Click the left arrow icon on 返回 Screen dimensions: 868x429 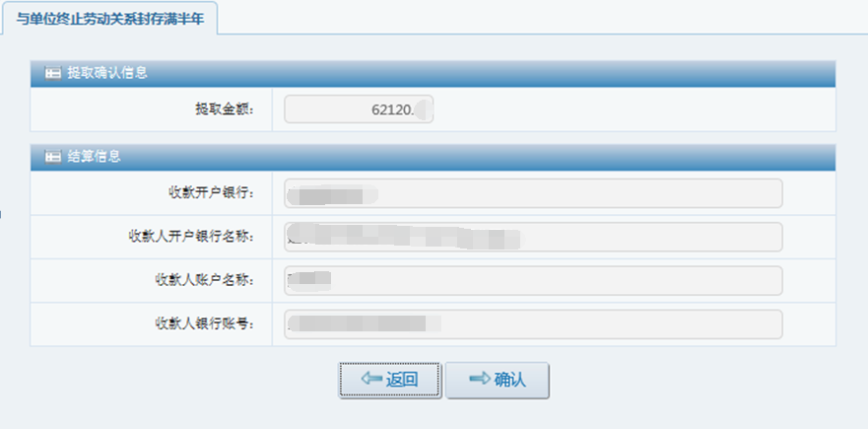point(371,379)
